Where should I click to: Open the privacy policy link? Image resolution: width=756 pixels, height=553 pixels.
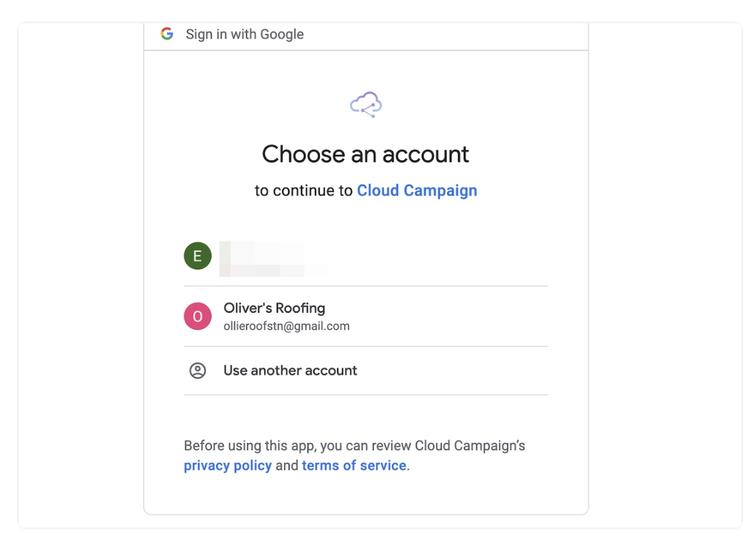pyautogui.click(x=228, y=466)
